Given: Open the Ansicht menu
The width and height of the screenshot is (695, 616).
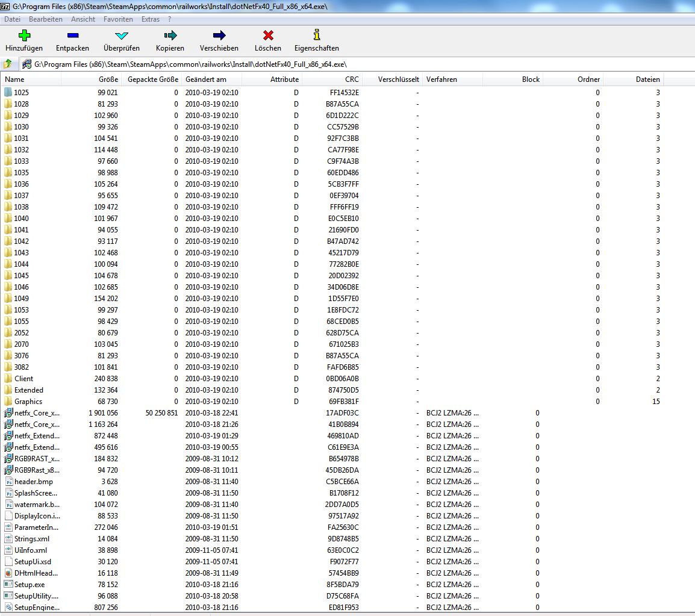Looking at the screenshot, I should pyautogui.click(x=83, y=19).
